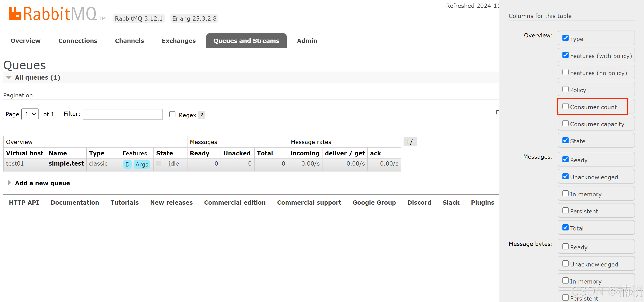Click the idle state indicator square

point(158,164)
